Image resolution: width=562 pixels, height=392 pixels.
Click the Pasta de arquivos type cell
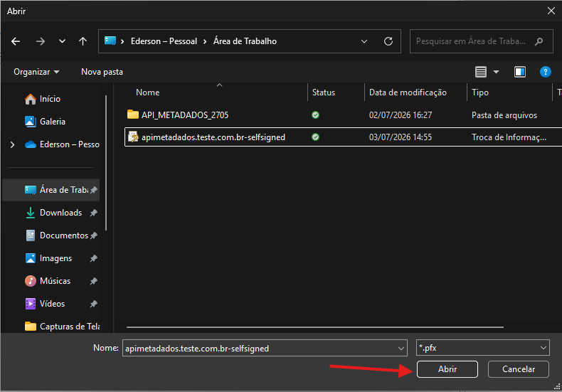504,115
